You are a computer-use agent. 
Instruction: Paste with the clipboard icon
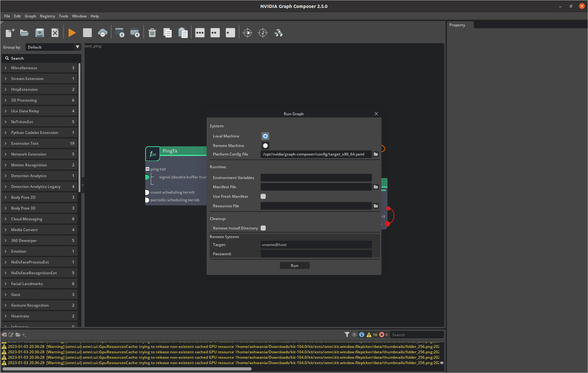pos(183,33)
